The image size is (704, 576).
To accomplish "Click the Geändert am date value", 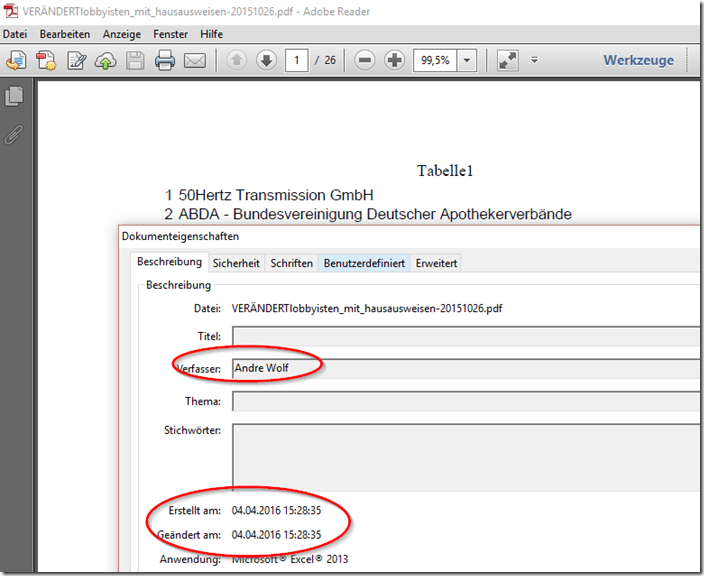I will pos(276,535).
